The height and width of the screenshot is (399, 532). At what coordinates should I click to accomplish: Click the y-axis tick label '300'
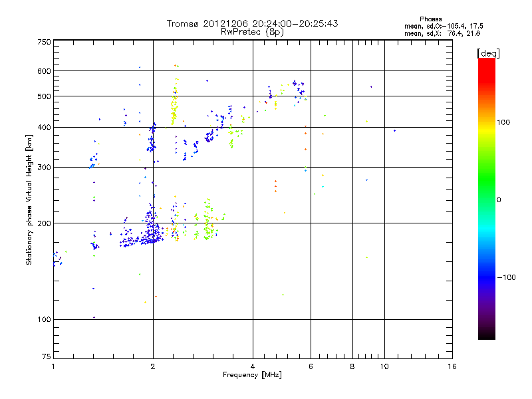coord(45,168)
